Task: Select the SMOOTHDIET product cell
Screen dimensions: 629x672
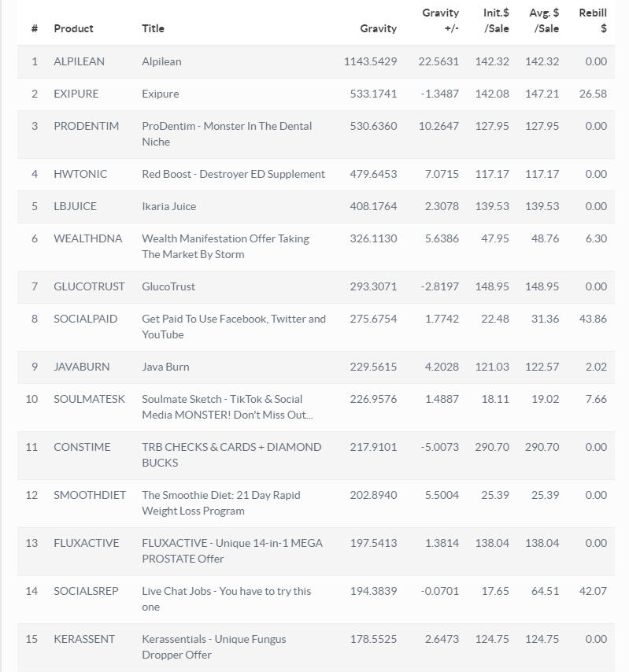Action: coord(90,495)
